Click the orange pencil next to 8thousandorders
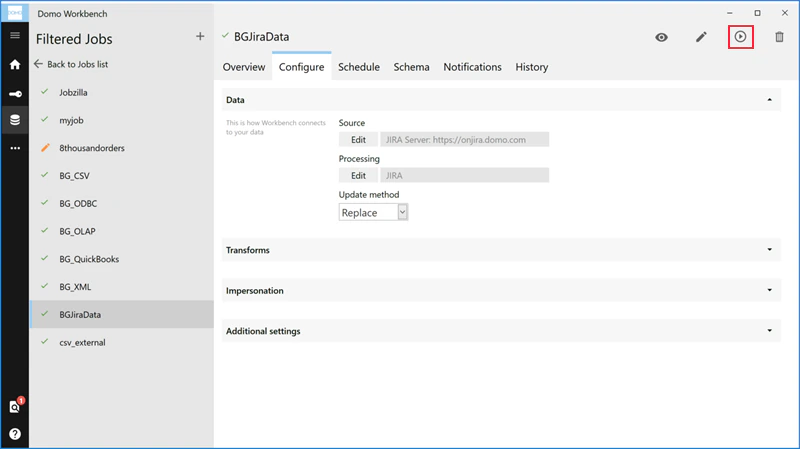This screenshot has height=449, width=800. tap(45, 147)
